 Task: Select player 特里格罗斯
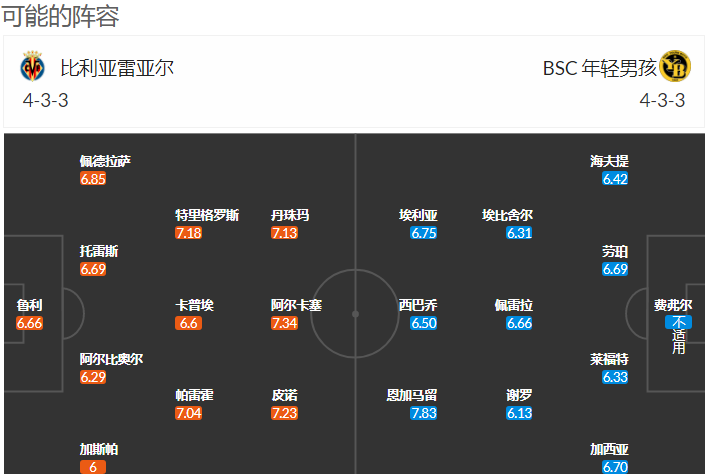tap(207, 215)
